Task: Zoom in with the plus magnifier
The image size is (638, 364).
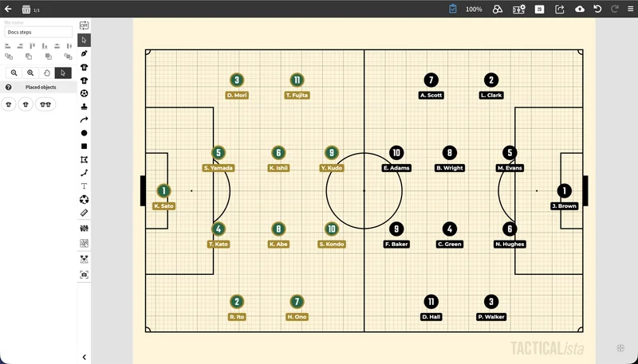Action: pyautogui.click(x=30, y=72)
